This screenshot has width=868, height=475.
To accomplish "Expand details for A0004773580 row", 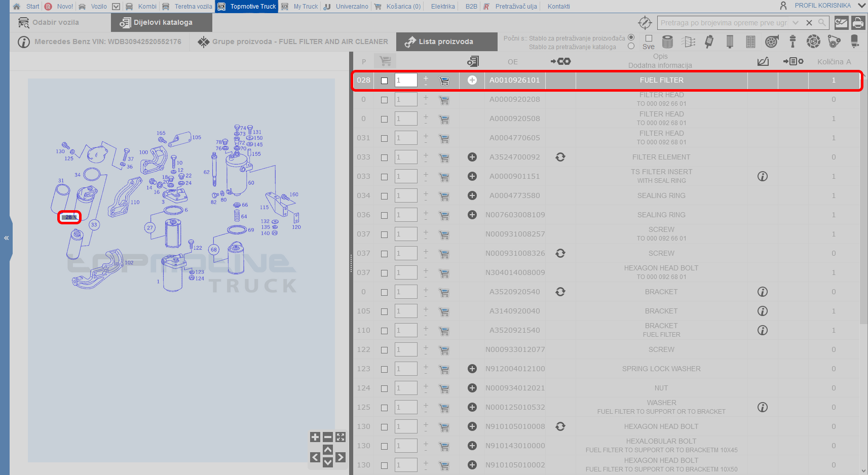I will pyautogui.click(x=472, y=195).
